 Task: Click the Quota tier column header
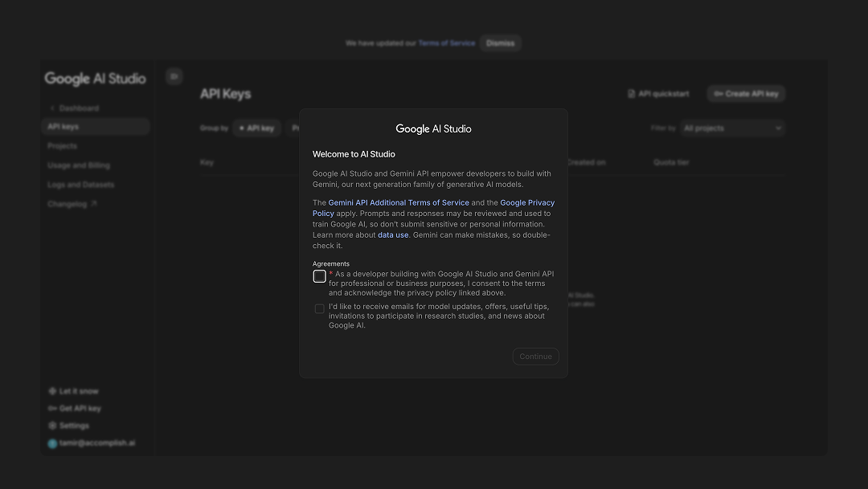671,163
